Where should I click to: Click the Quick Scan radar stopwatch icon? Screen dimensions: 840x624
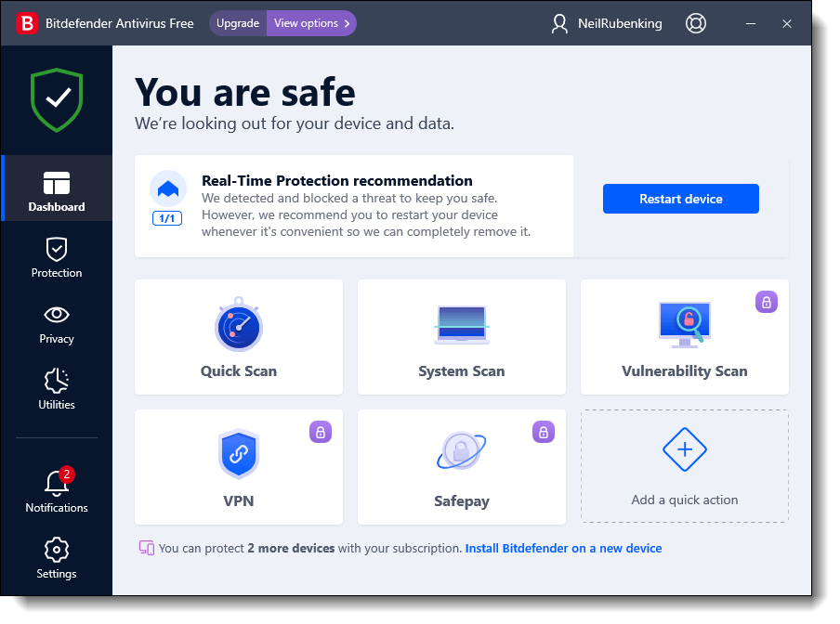[239, 324]
